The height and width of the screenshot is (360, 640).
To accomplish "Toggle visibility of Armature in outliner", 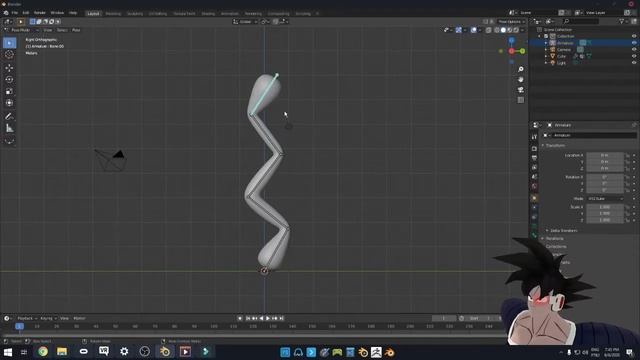I will click(x=634, y=43).
